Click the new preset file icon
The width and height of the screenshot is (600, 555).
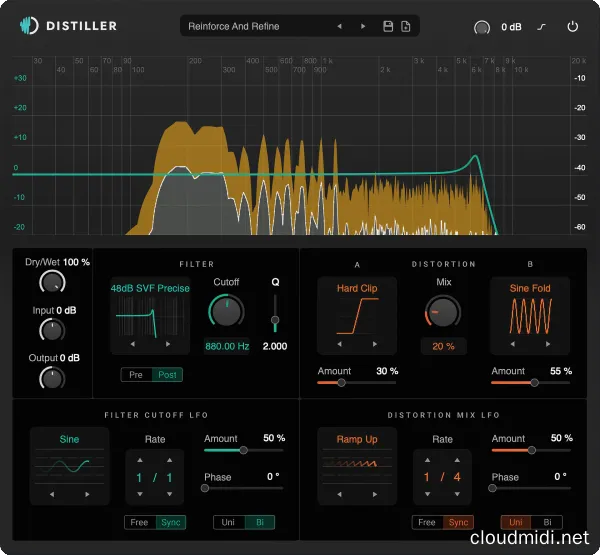tap(405, 26)
